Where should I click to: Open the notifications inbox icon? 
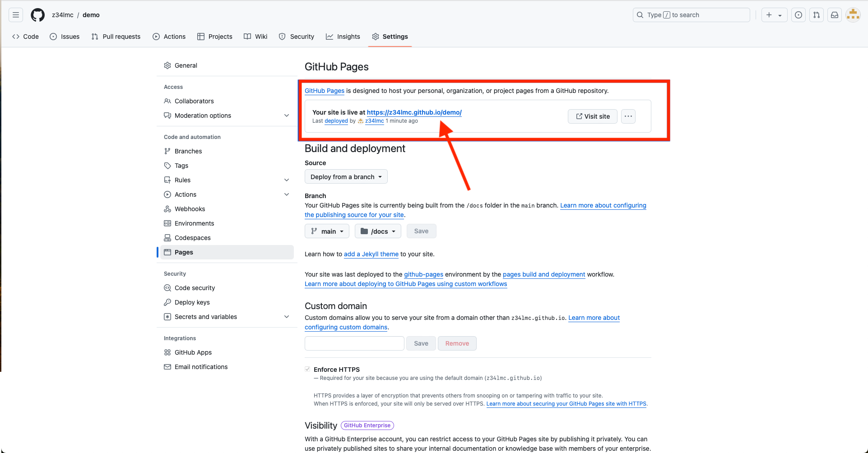click(x=835, y=15)
